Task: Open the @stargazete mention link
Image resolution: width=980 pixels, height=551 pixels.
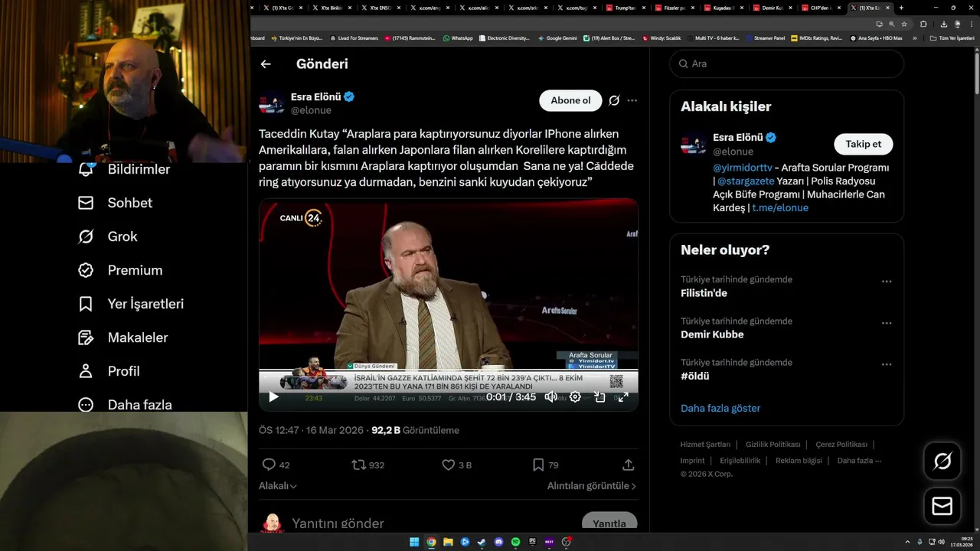Action: click(x=746, y=181)
